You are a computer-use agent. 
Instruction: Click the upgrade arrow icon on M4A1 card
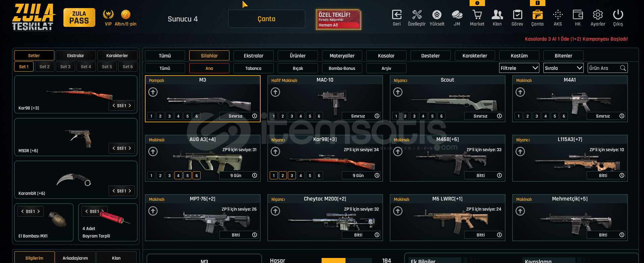(520, 92)
